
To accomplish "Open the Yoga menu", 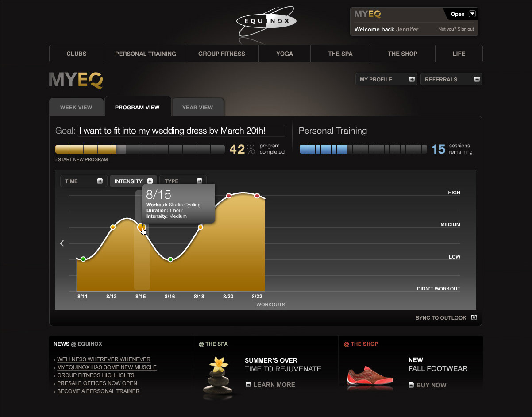I will (x=285, y=54).
